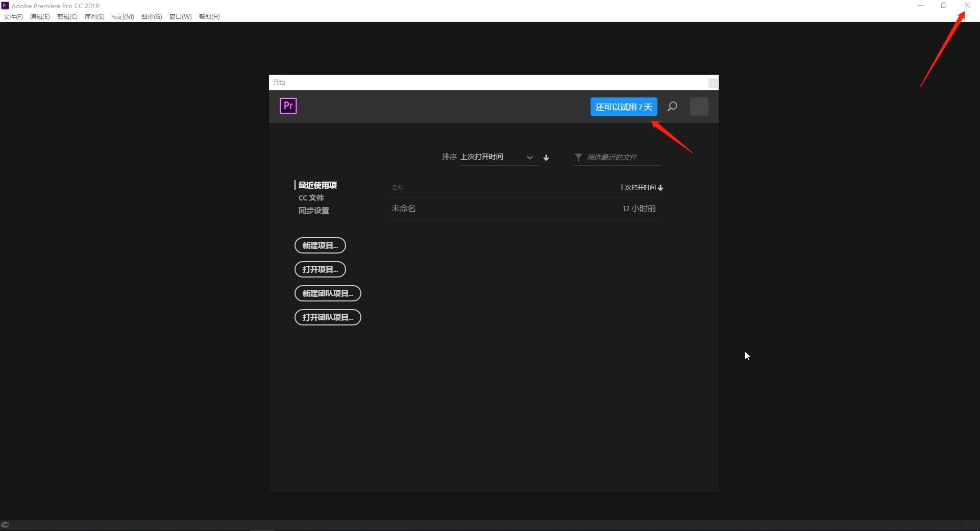Click the Creative Cloud status icon at bottom-left
Viewport: 980px width, 531px height.
pyautogui.click(x=5, y=524)
